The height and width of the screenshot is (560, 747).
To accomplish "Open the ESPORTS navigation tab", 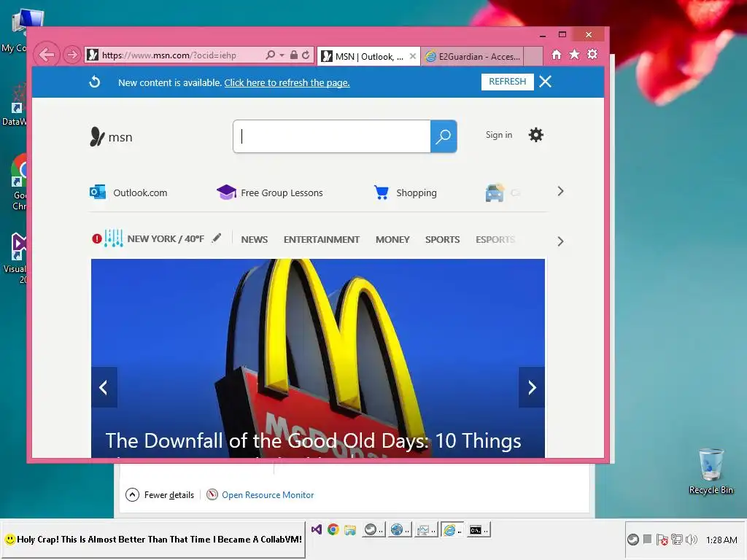I will click(495, 239).
